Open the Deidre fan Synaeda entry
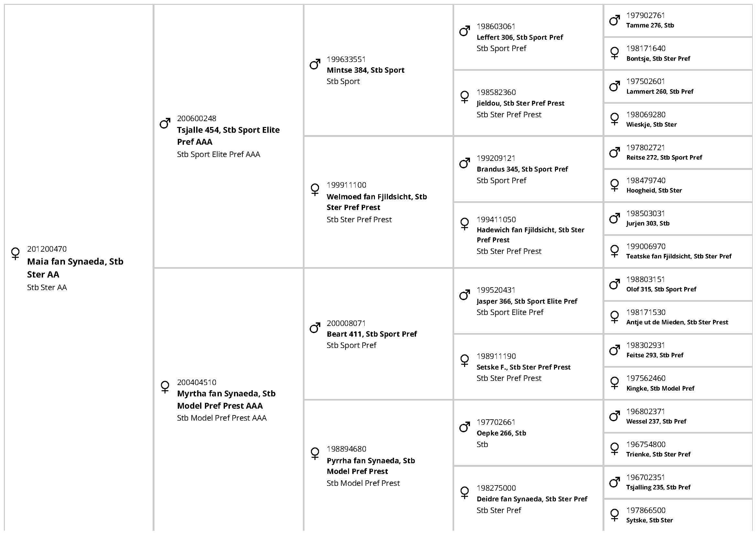This screenshot has height=534, width=756. point(531,499)
